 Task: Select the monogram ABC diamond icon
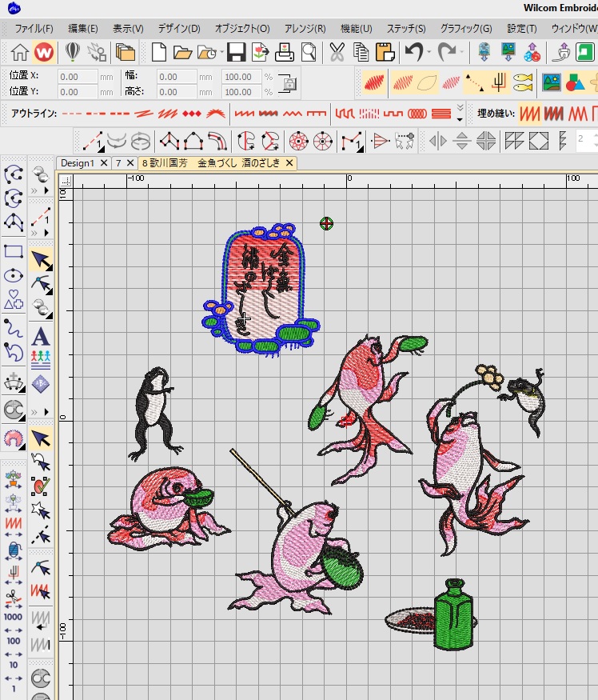tap(41, 384)
